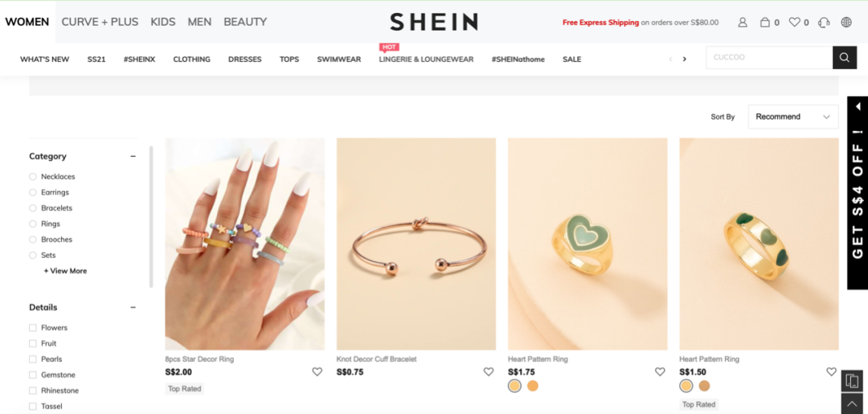Add Knot Decor Cuff Bracelet to wishlist

[x=489, y=372]
